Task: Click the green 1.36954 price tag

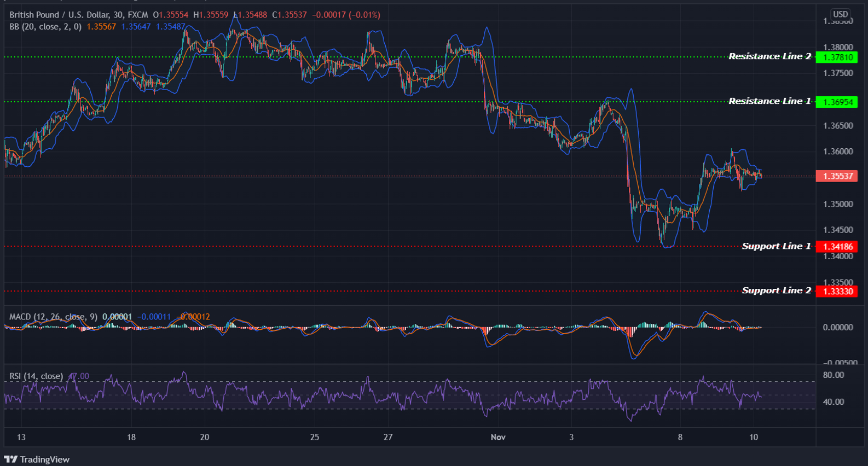Action: pyautogui.click(x=836, y=102)
